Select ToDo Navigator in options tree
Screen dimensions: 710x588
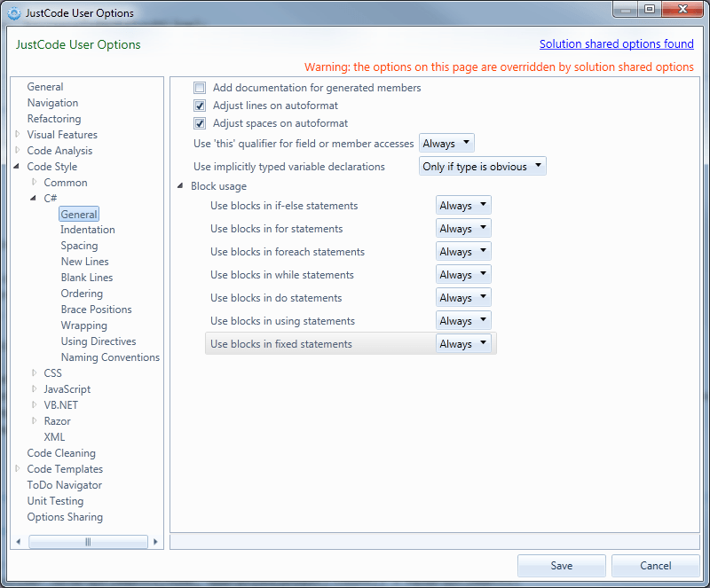pos(64,485)
